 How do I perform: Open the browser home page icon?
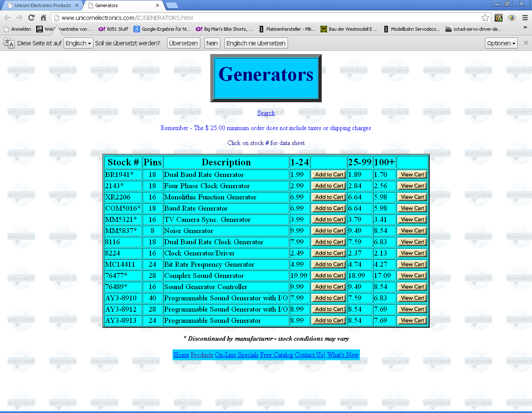tap(43, 17)
